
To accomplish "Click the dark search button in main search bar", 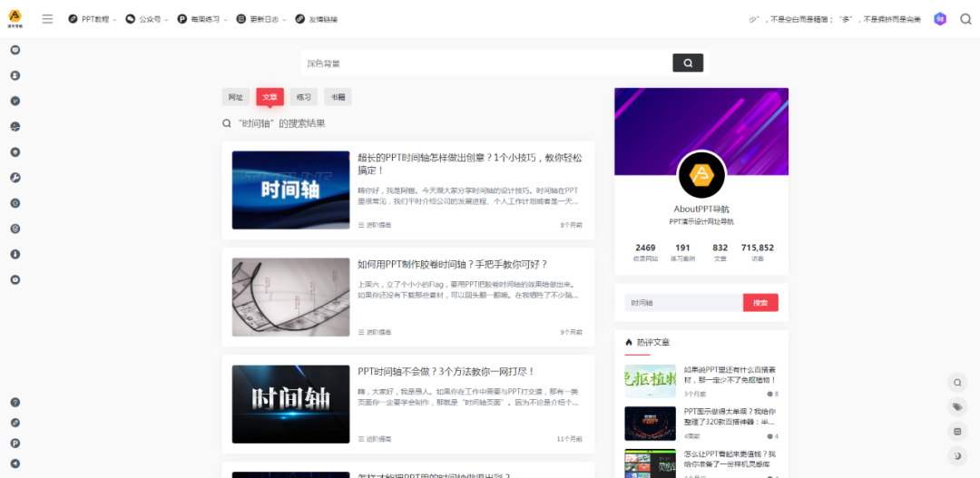I will pos(688,63).
